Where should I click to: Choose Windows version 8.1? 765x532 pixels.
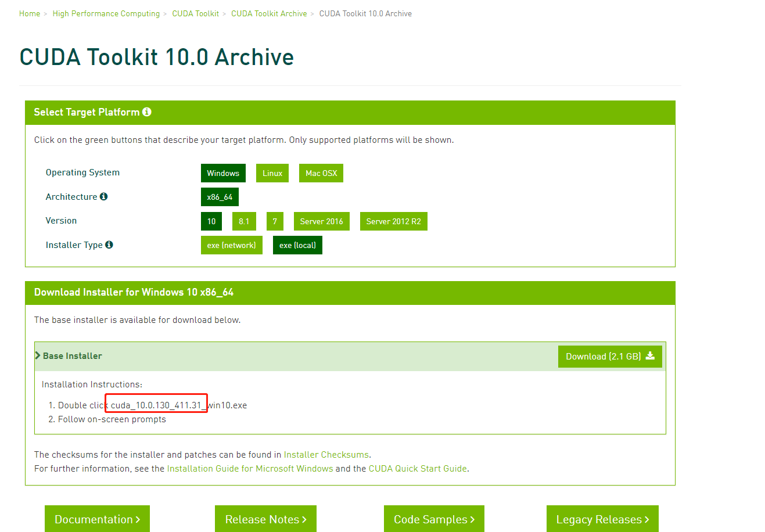click(x=244, y=221)
